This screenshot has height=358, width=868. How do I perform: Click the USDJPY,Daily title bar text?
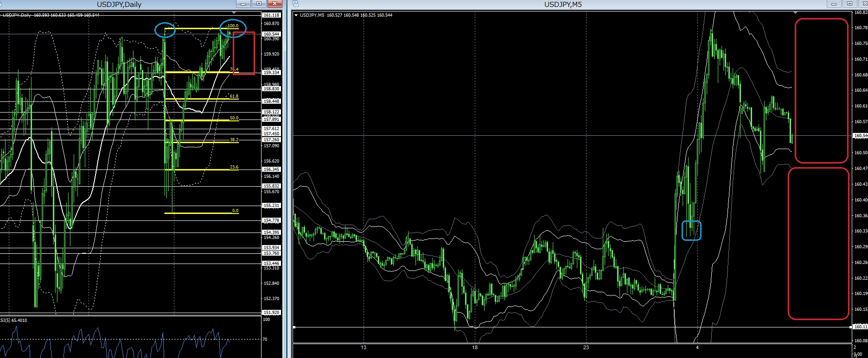[119, 4]
